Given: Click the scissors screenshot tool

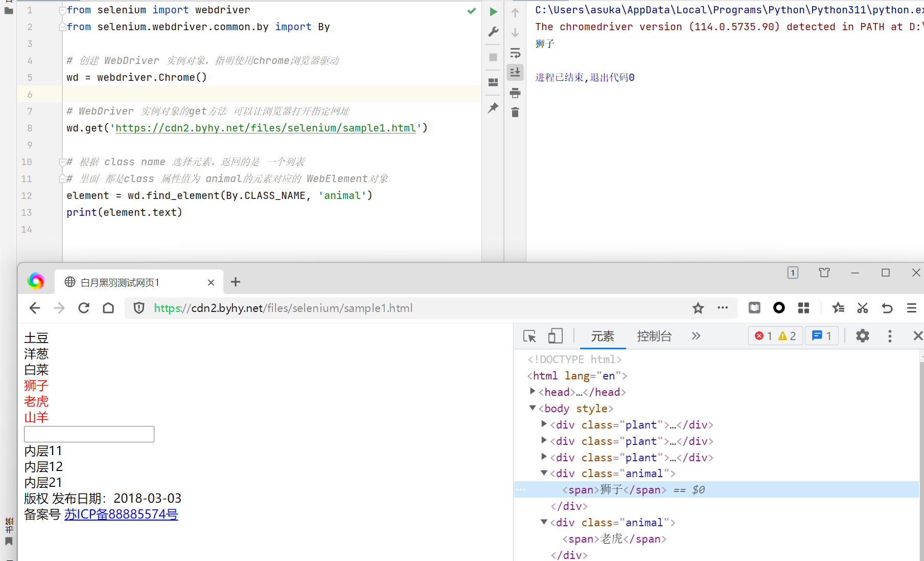Looking at the screenshot, I should (863, 308).
